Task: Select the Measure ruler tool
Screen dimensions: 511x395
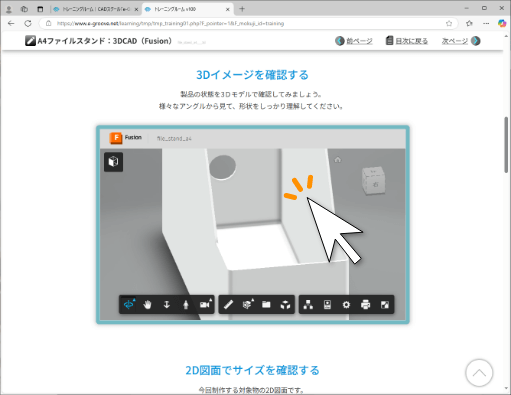Action: coord(228,304)
